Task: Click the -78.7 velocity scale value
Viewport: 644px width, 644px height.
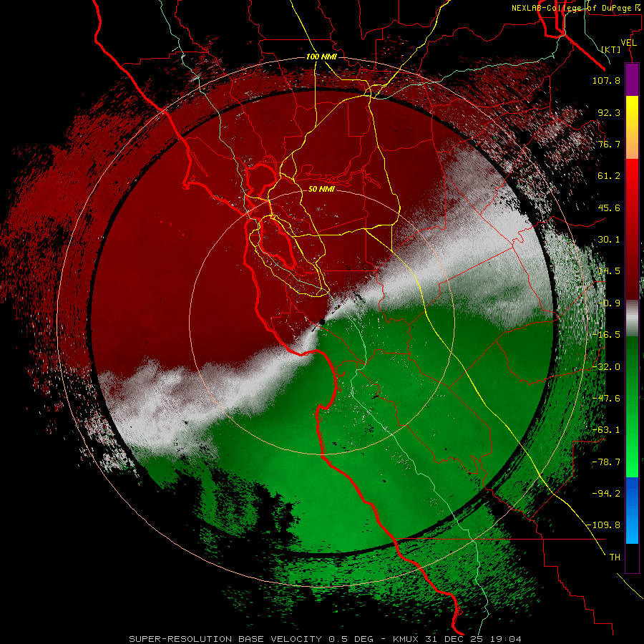Action: 606,462
